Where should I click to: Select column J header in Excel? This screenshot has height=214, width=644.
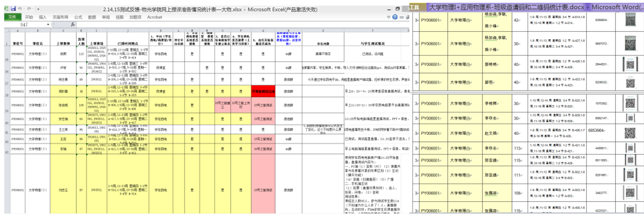coord(127,31)
